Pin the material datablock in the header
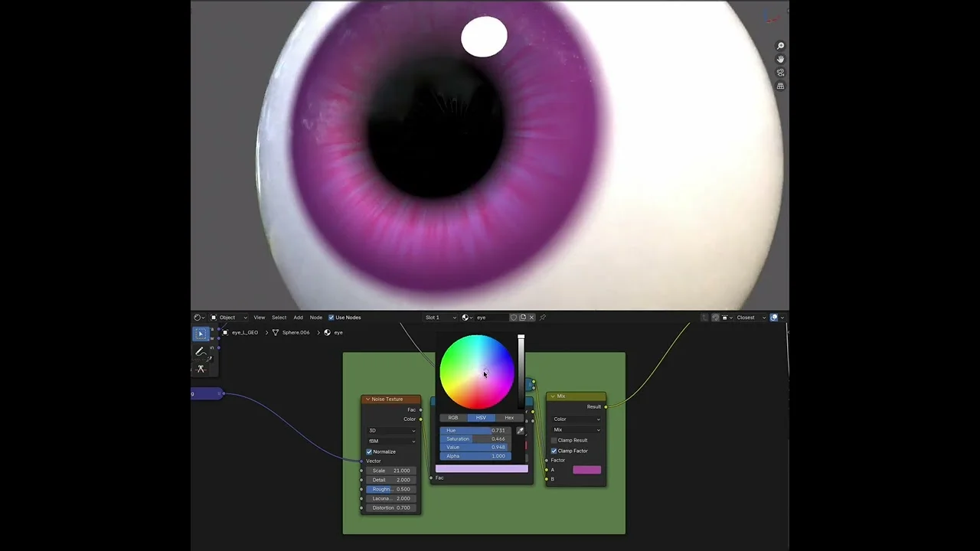 pyautogui.click(x=543, y=318)
